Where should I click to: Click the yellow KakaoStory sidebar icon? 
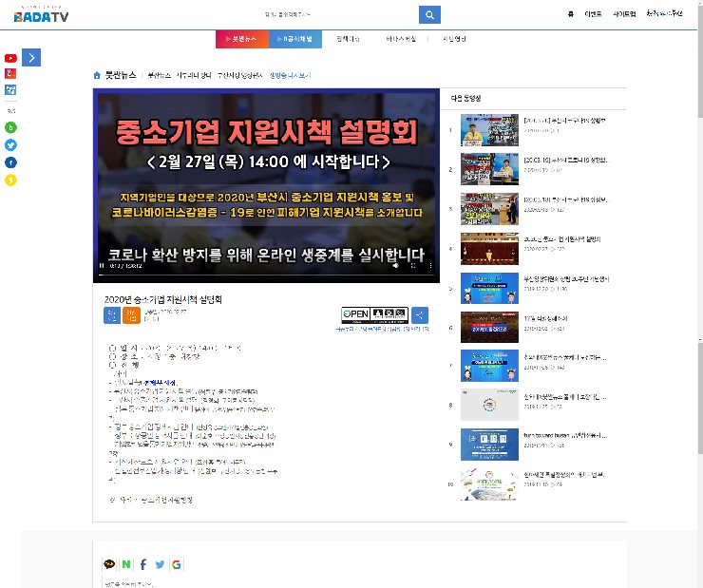coord(10,179)
